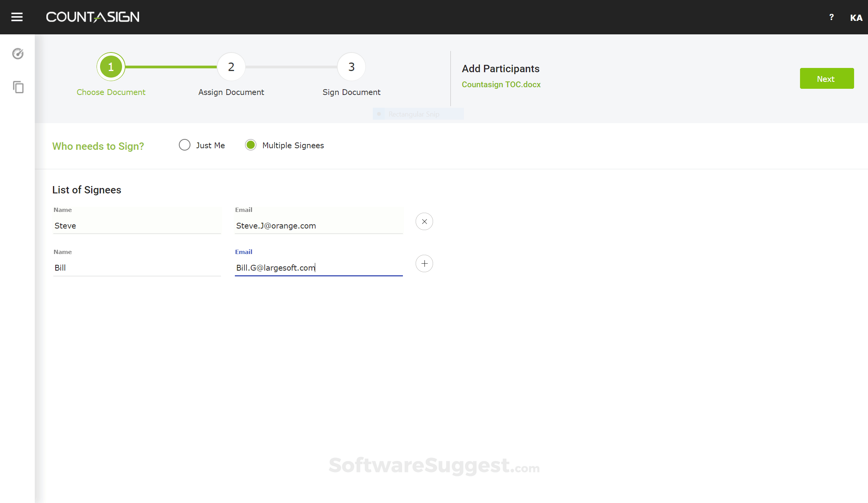Click the Bill.G@largesoft.com email field

pos(318,268)
